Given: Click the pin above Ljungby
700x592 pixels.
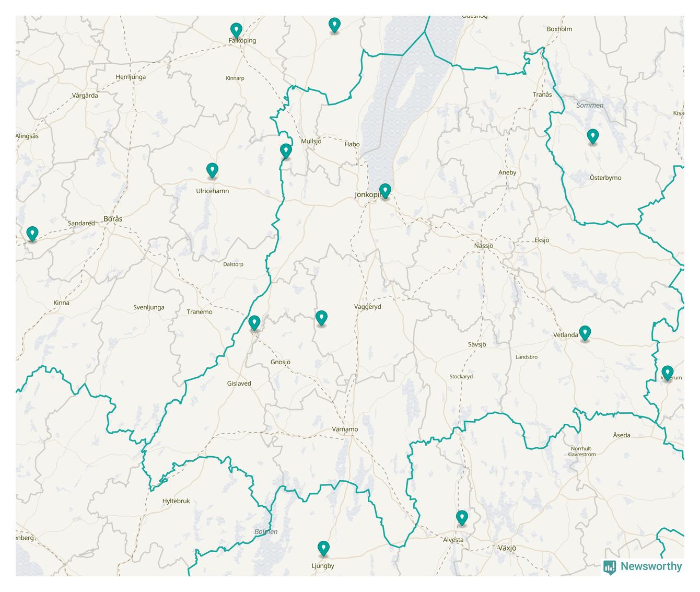Looking at the screenshot, I should (x=323, y=548).
